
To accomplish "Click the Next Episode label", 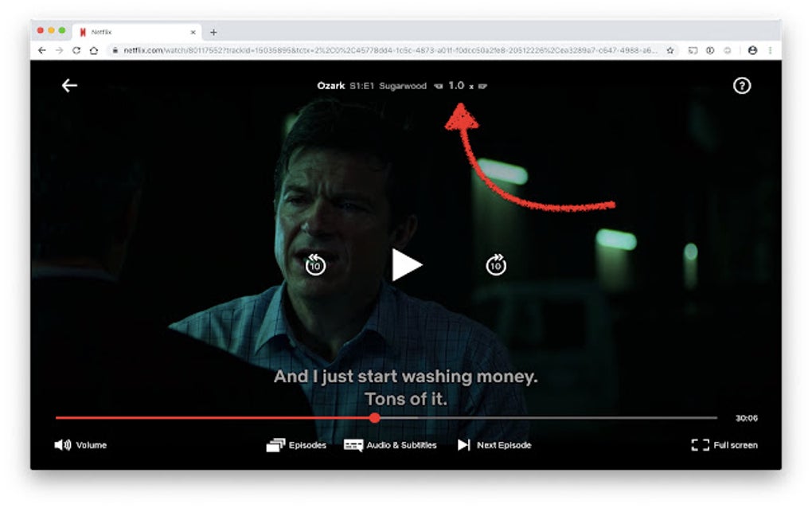I will (x=503, y=445).
